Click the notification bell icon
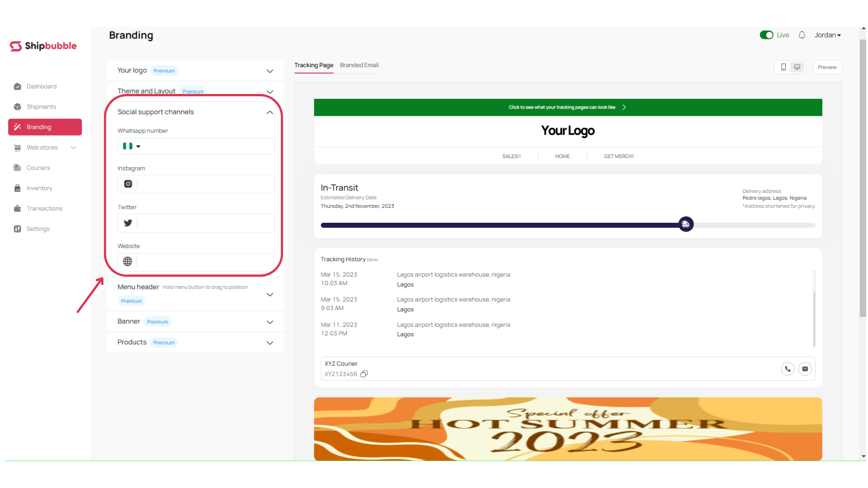This screenshot has height=488, width=868. (x=802, y=35)
